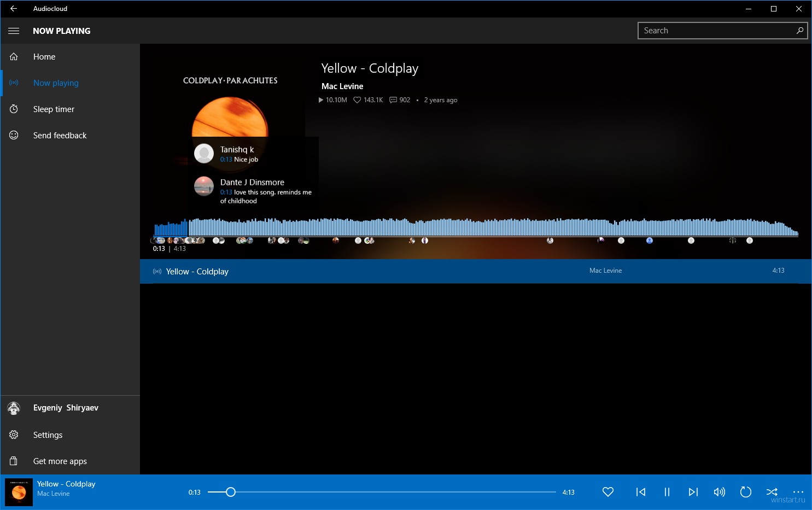Click Mac Levine in the bottom player bar
812x510 pixels.
pos(54,494)
